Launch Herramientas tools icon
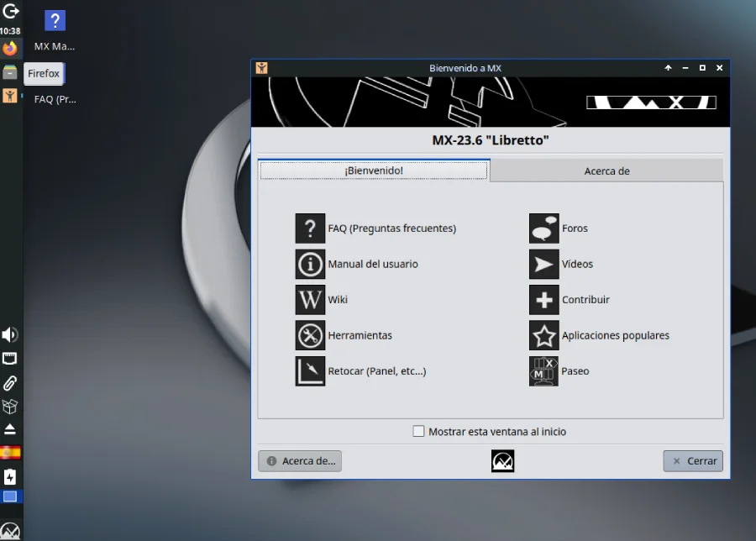The image size is (756, 541). point(310,336)
